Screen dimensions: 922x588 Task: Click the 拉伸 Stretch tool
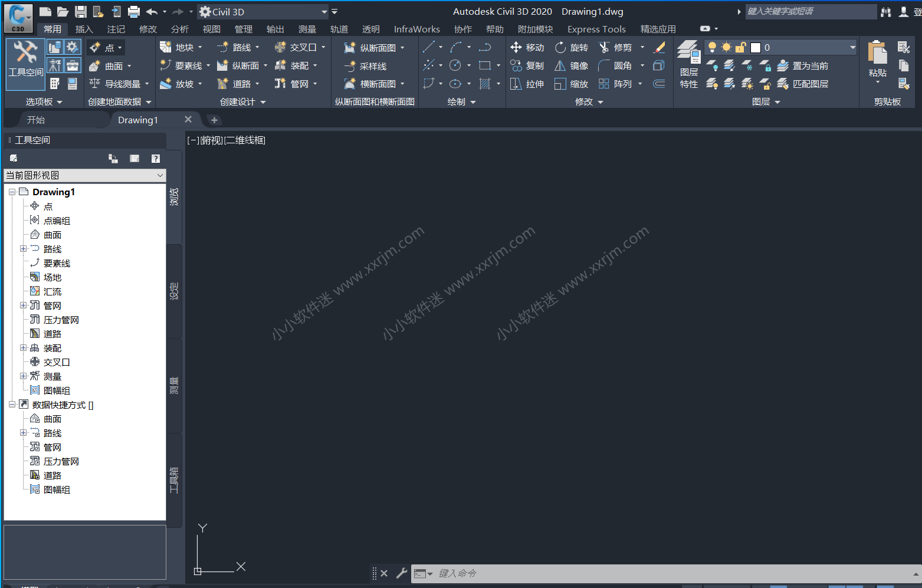(x=527, y=84)
